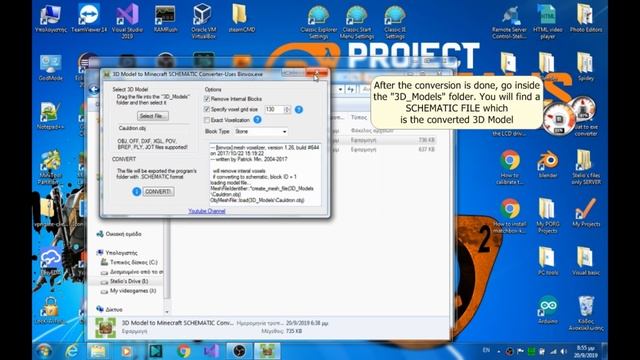The width and height of the screenshot is (640, 360).
Task: Open Oracle VM VirtualBox desktop icon
Action: (x=203, y=20)
